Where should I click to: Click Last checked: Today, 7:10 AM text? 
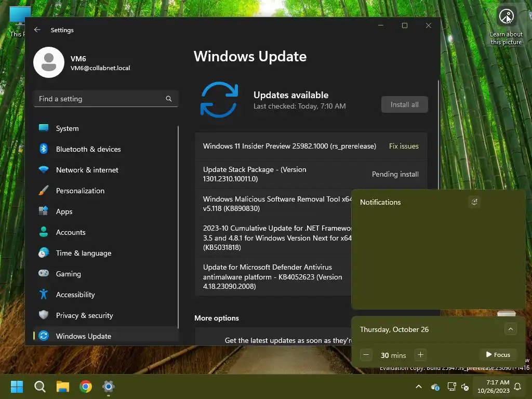[x=299, y=106]
